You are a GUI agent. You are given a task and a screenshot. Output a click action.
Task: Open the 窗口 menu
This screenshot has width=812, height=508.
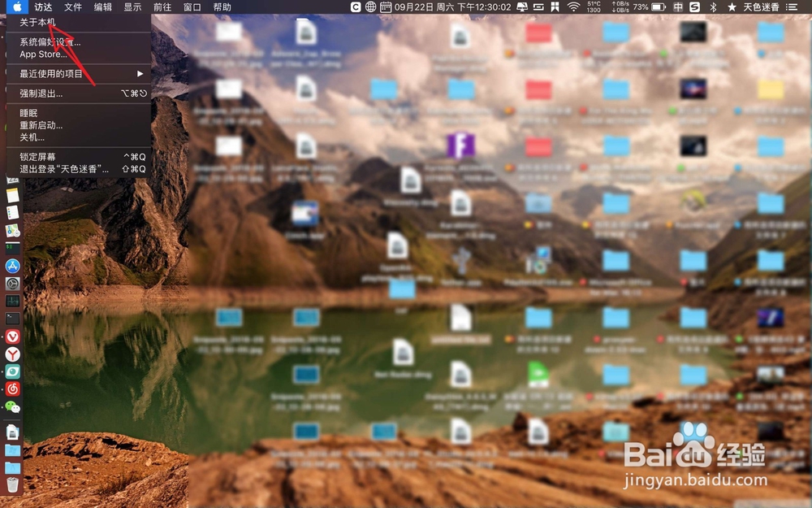(193, 7)
